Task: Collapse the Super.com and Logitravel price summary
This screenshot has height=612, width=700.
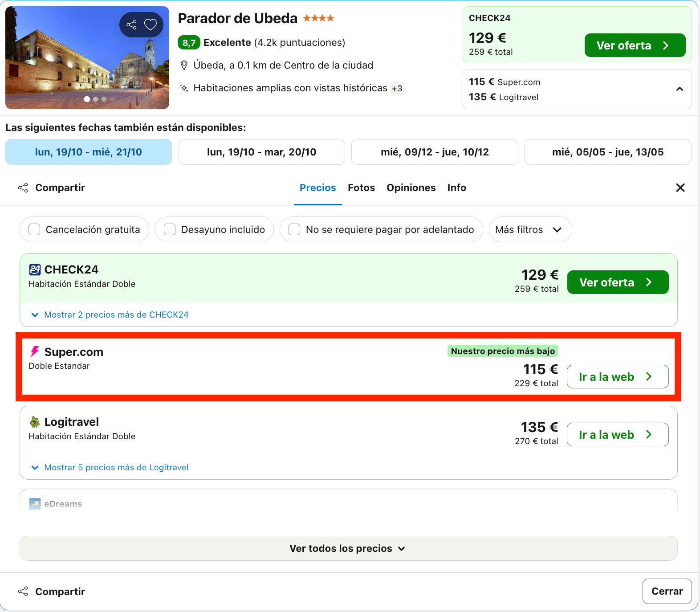Action: point(680,89)
